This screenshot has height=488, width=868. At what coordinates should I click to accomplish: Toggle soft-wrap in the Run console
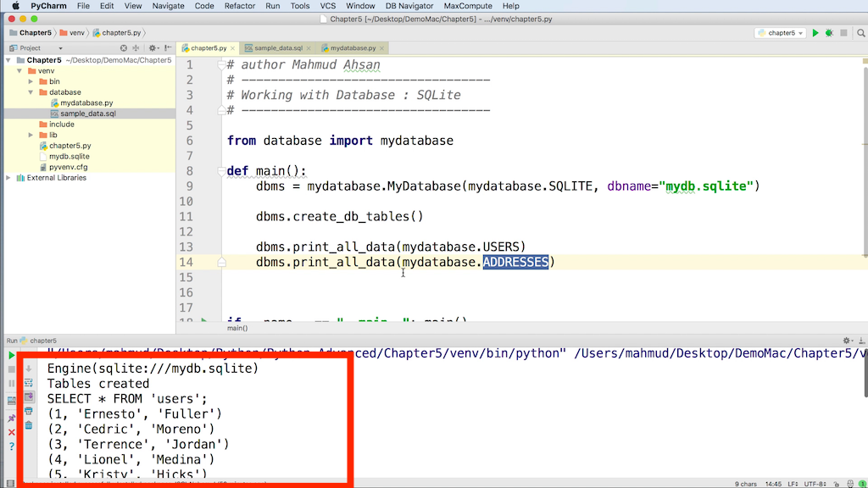tap(28, 383)
